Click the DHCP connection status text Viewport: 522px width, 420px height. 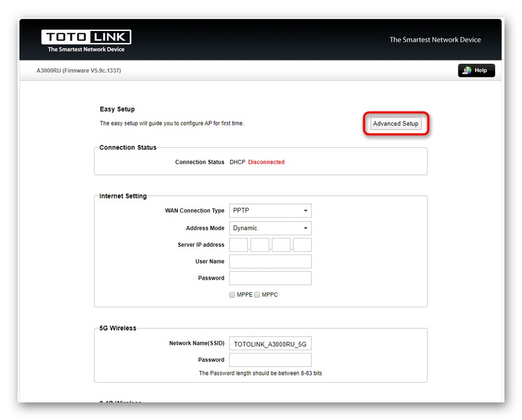pyautogui.click(x=237, y=162)
